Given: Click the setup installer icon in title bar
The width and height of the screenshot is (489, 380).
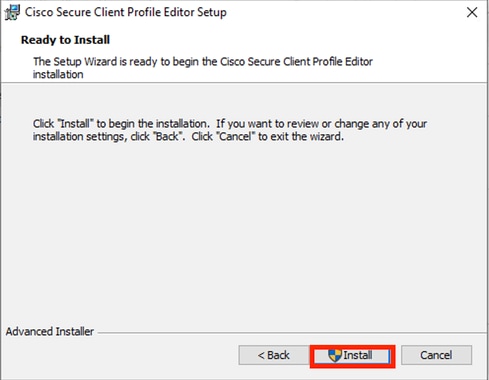Looking at the screenshot, I should (12, 12).
